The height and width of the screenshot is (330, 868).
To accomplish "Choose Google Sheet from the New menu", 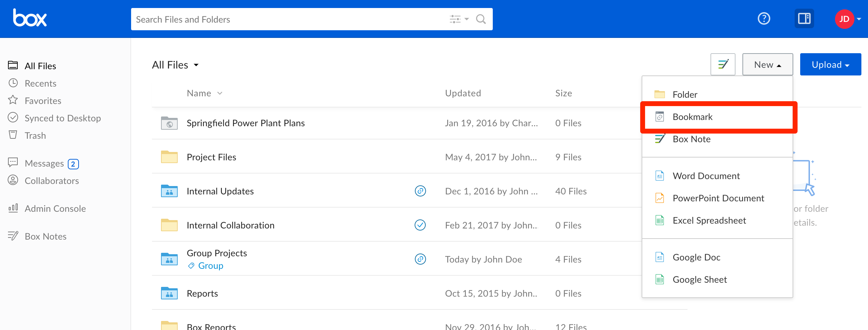I will (x=717, y=280).
